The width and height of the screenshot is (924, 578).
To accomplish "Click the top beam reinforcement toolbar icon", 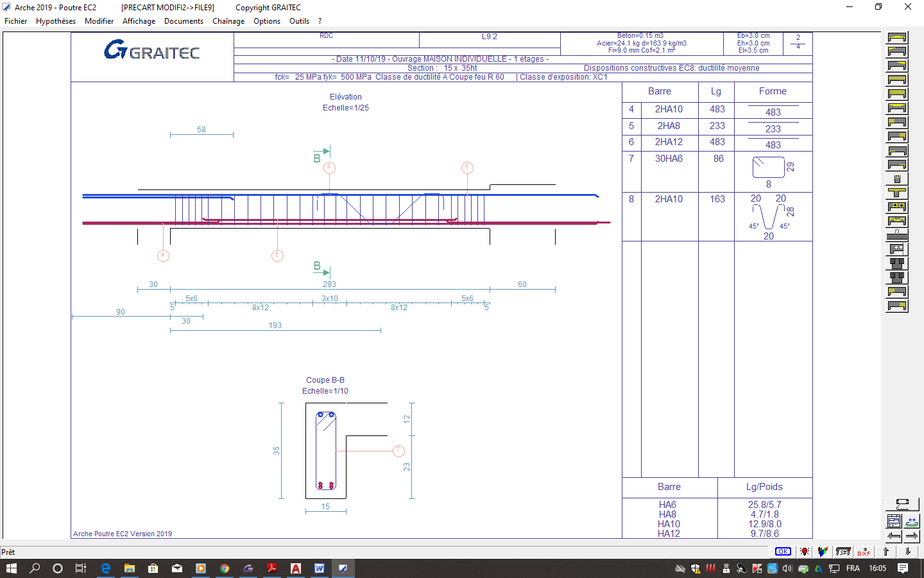I will pos(897,37).
